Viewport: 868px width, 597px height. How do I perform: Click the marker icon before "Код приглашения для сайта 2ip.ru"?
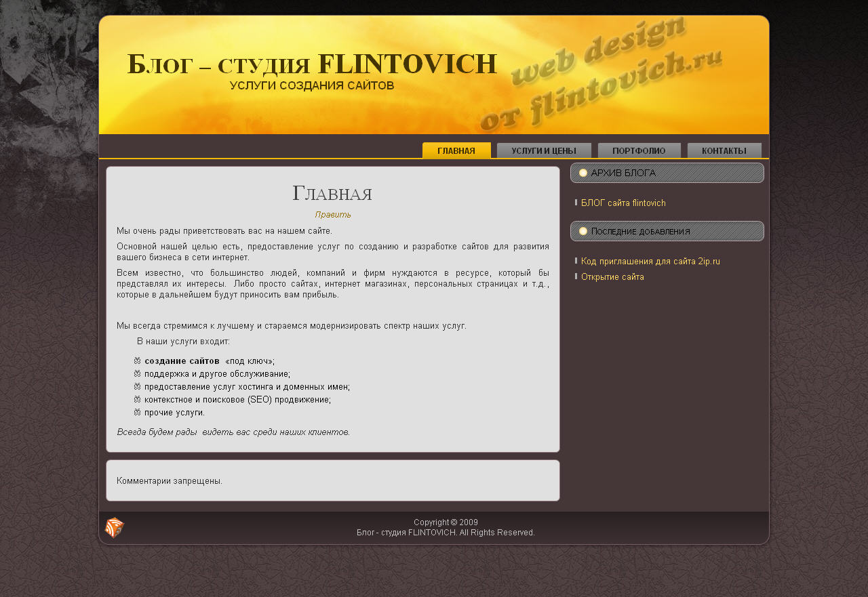click(x=576, y=260)
